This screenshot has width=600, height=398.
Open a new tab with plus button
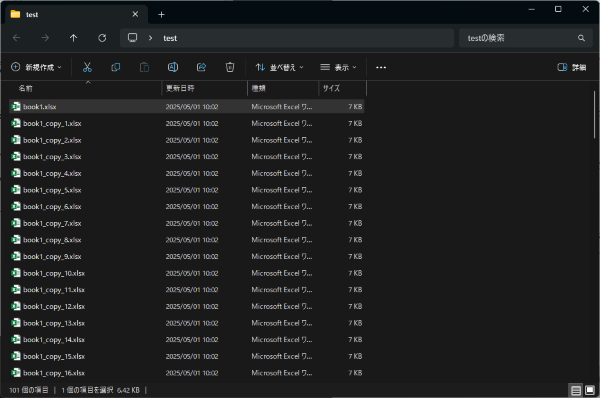click(161, 15)
